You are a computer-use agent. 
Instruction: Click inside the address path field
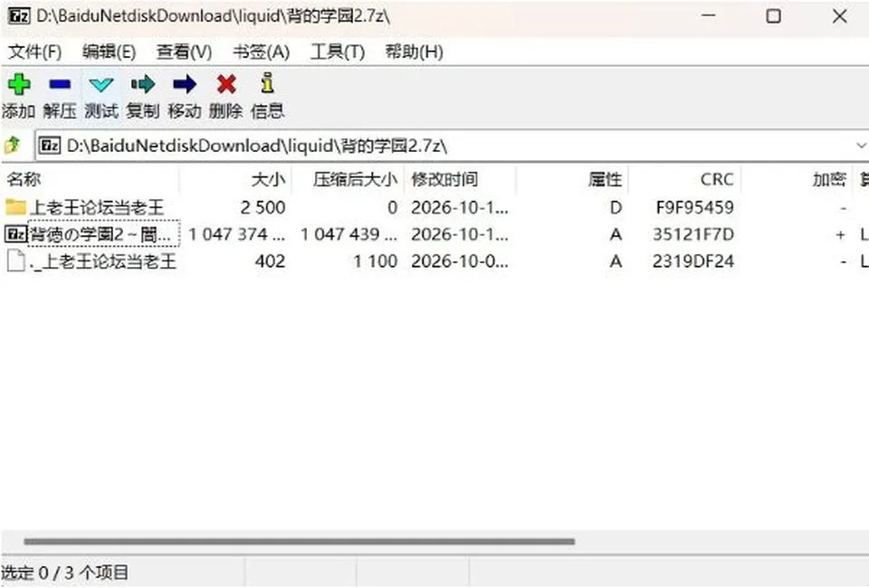[x=444, y=146]
